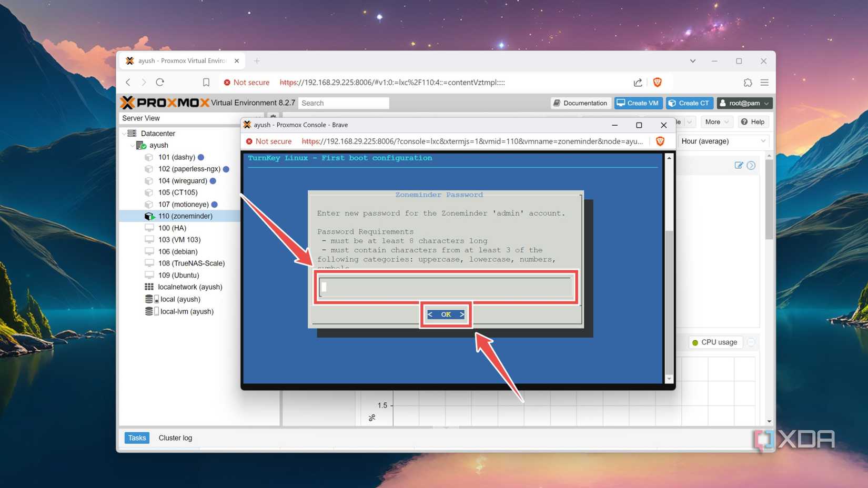This screenshot has width=868, height=488.
Task: Select container 107 (motioneye)
Action: pyautogui.click(x=183, y=205)
